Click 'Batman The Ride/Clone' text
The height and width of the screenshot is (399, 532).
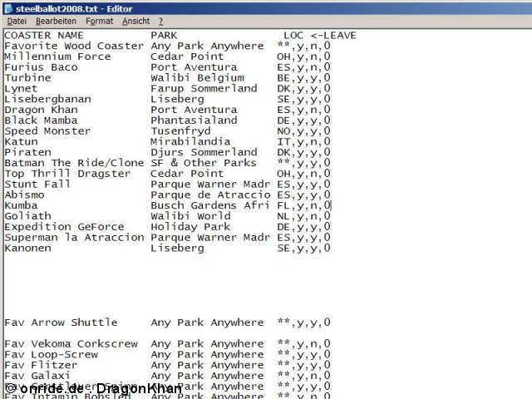coord(74,163)
